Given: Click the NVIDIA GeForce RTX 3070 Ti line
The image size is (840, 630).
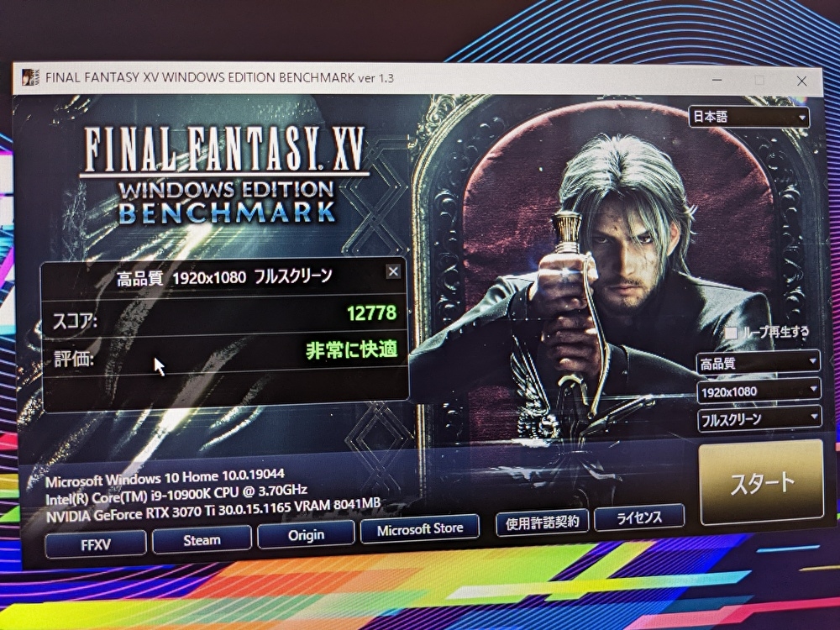Looking at the screenshot, I should pyautogui.click(x=213, y=511).
